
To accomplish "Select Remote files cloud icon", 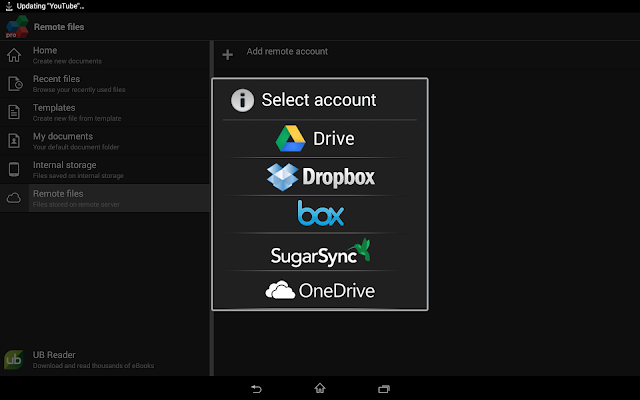I will point(14,198).
